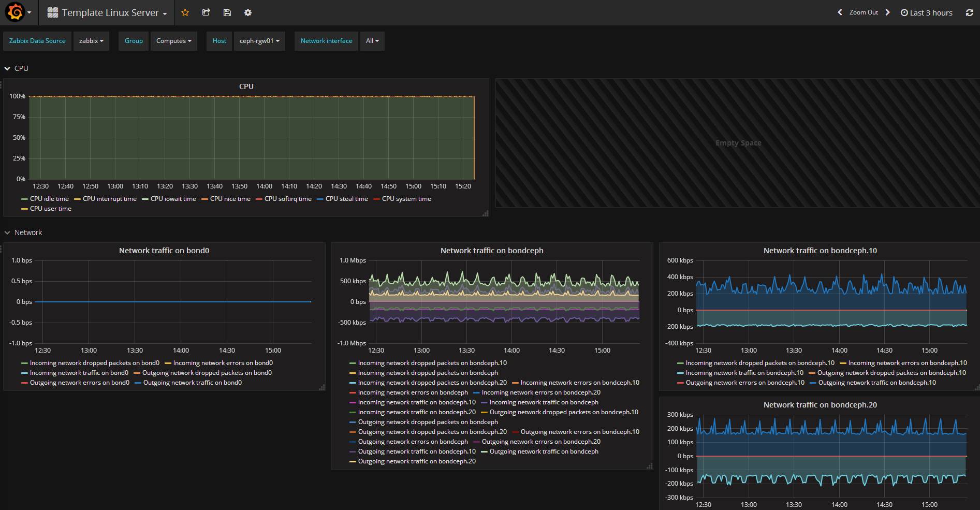980x510 pixels.
Task: Open the Network interface All dropdown
Action: click(x=372, y=41)
